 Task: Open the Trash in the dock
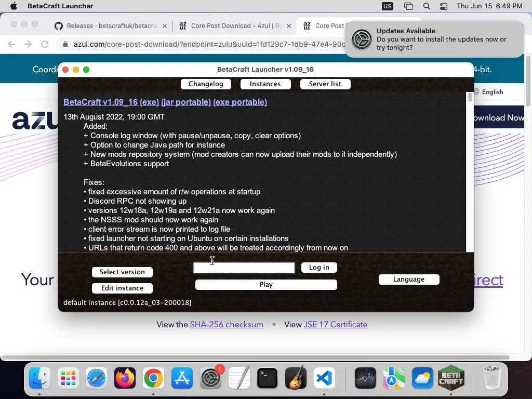pyautogui.click(x=491, y=377)
